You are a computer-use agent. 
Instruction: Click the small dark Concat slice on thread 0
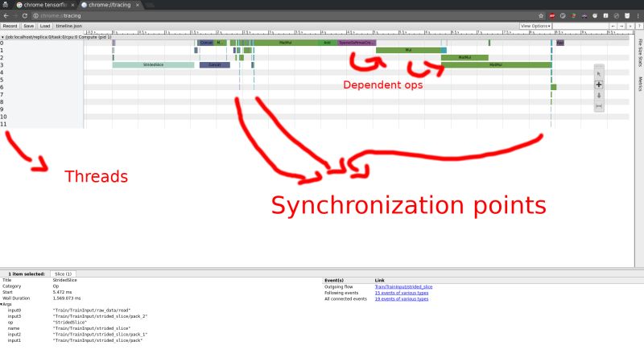pyautogui.click(x=206, y=43)
